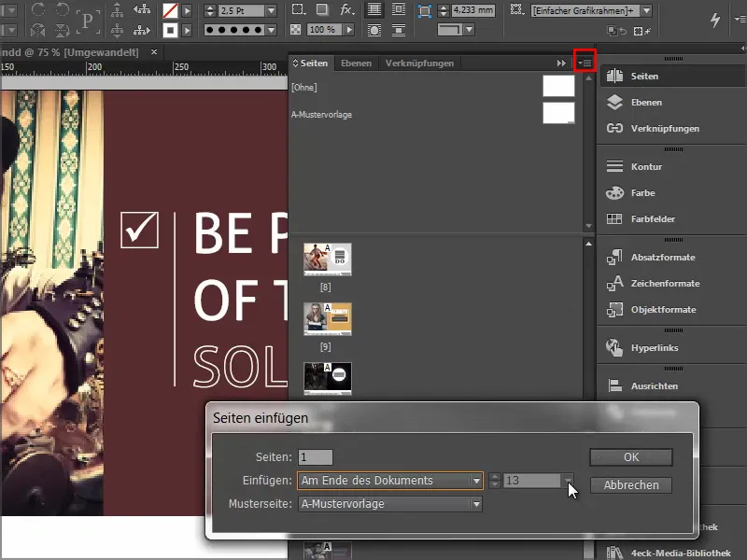Open page number 13 dropdown in dialog

(x=568, y=481)
